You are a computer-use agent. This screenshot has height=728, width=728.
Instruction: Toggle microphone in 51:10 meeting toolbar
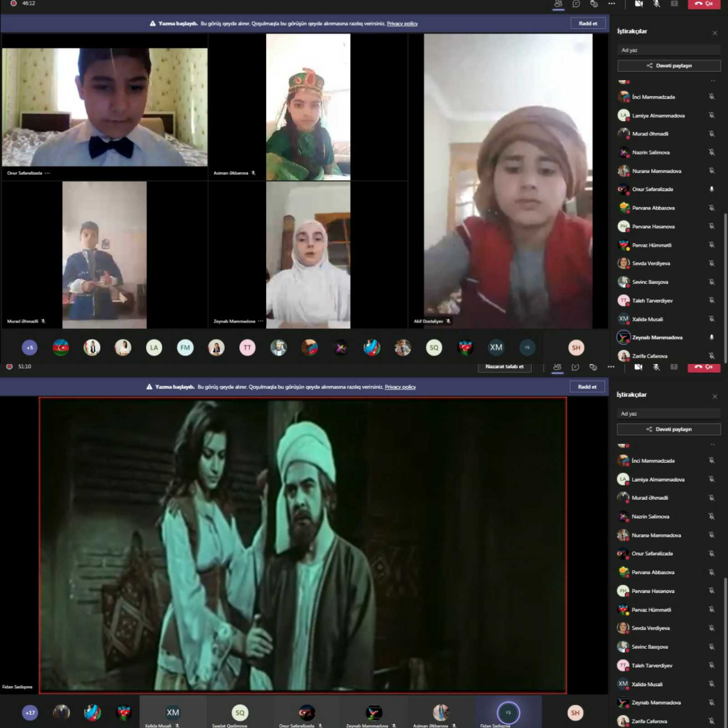point(656,367)
